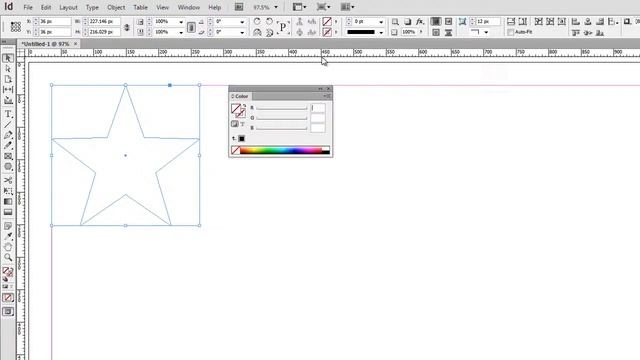Select the Hand tool

(x=8, y=247)
